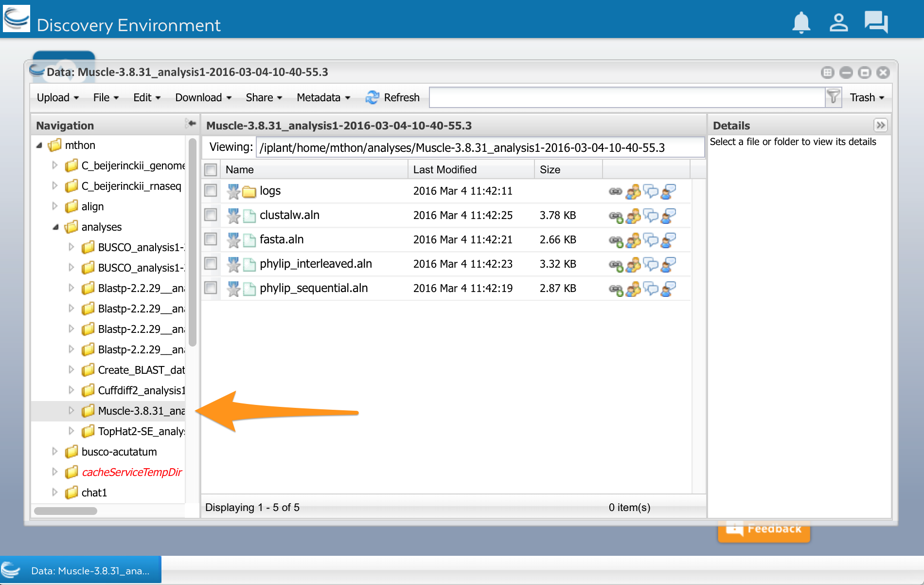Screen dimensions: 924x585
Task: Select the Create_BLAST_dat folder
Action: [141, 370]
